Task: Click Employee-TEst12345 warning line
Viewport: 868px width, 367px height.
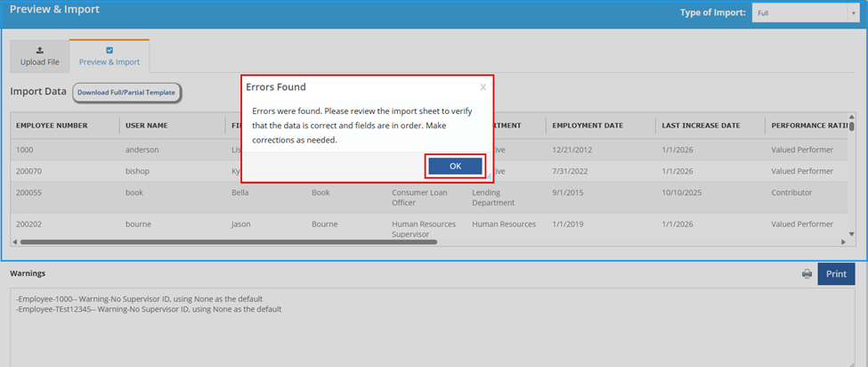Action: point(149,309)
